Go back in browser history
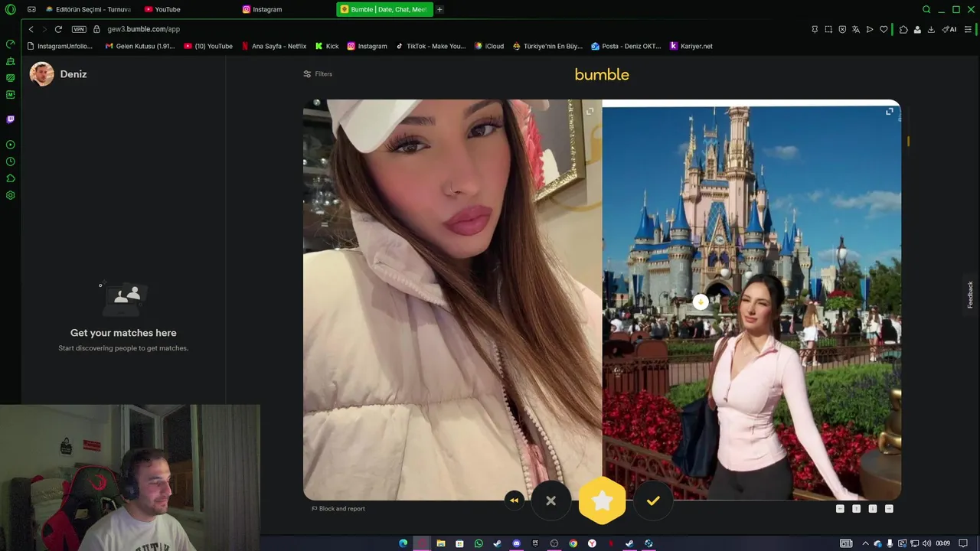 tap(31, 29)
